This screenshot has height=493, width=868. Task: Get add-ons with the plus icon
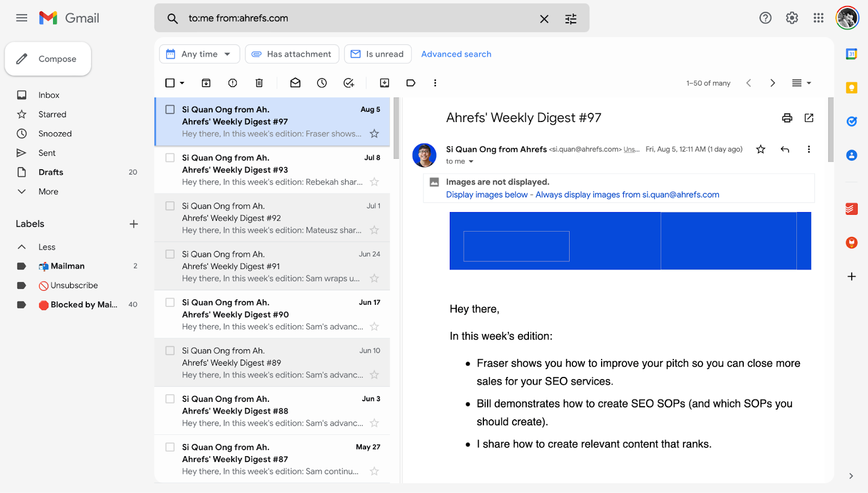(852, 277)
